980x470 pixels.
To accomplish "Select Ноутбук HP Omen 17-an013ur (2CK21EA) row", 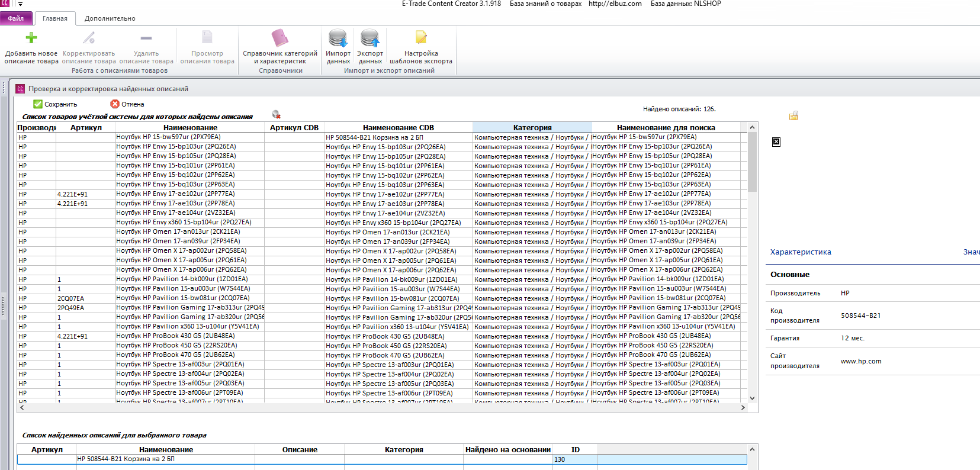I will 382,232.
